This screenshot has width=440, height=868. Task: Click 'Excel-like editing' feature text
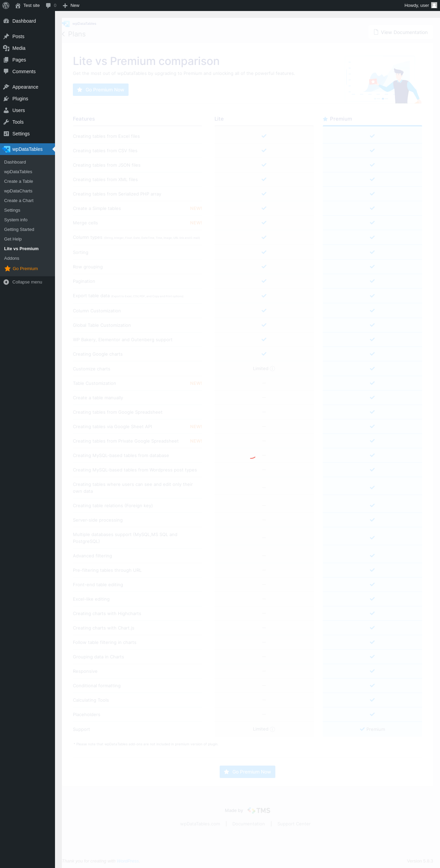tap(91, 599)
